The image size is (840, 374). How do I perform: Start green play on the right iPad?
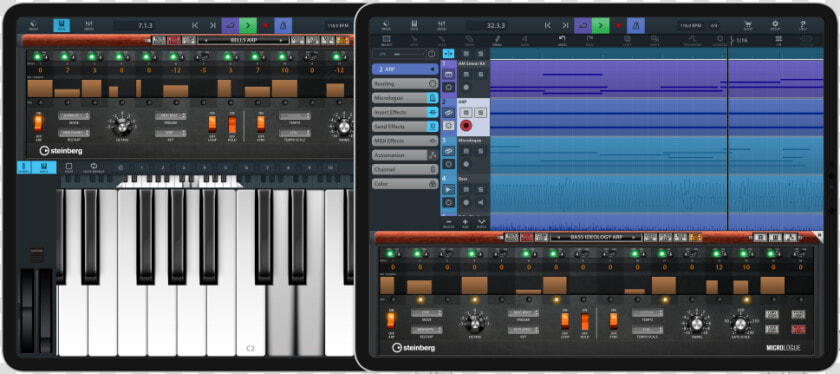601,25
